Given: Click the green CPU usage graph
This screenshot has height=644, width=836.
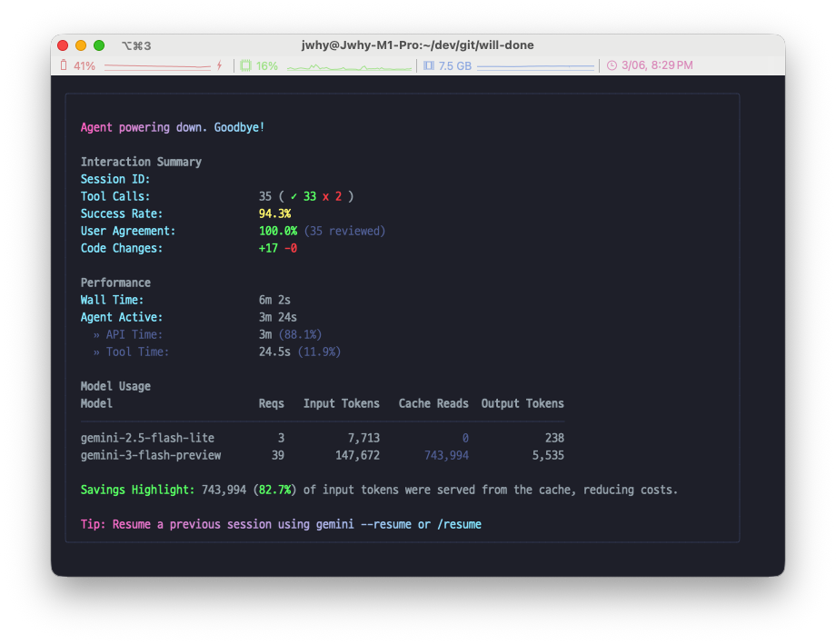Looking at the screenshot, I should pyautogui.click(x=349, y=67).
